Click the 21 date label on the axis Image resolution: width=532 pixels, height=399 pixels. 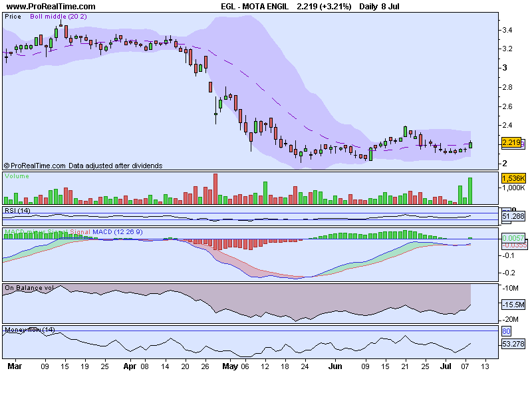(x=405, y=366)
